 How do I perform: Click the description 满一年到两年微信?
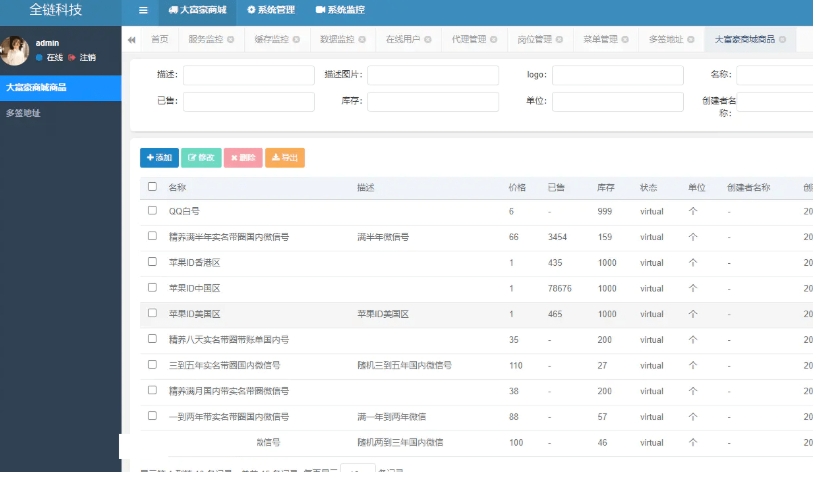click(391, 418)
